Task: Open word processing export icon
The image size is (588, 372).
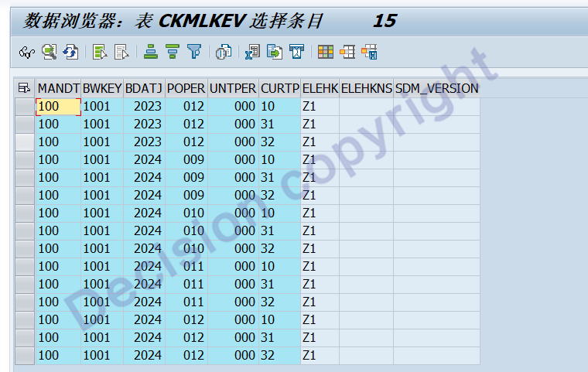Action: 275,53
